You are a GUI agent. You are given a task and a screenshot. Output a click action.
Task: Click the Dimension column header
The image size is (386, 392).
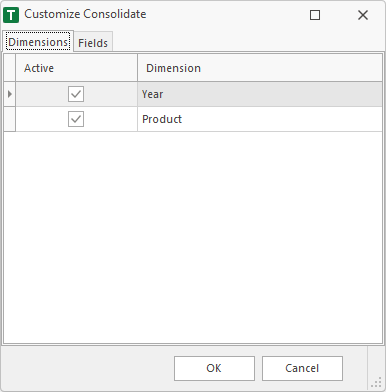pyautogui.click(x=260, y=68)
